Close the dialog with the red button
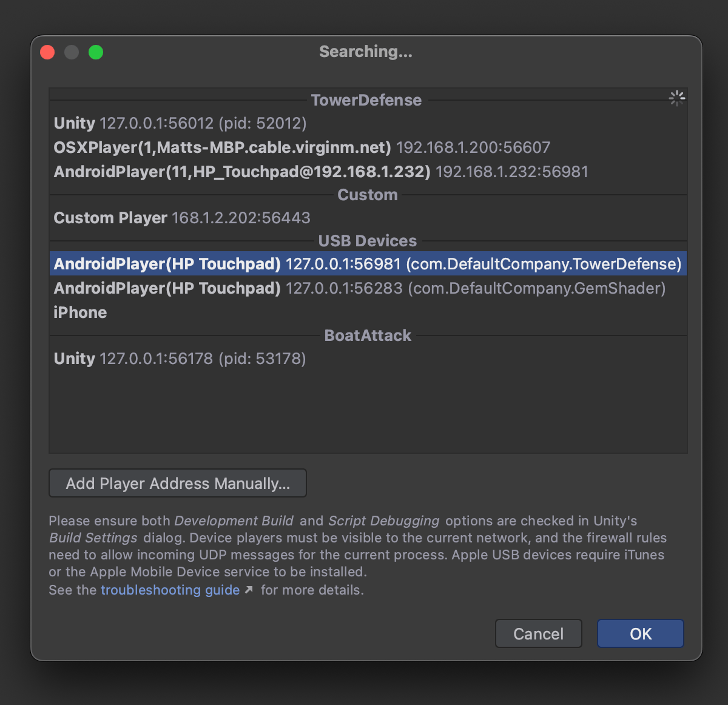Screen dimensions: 728x705 47,53
